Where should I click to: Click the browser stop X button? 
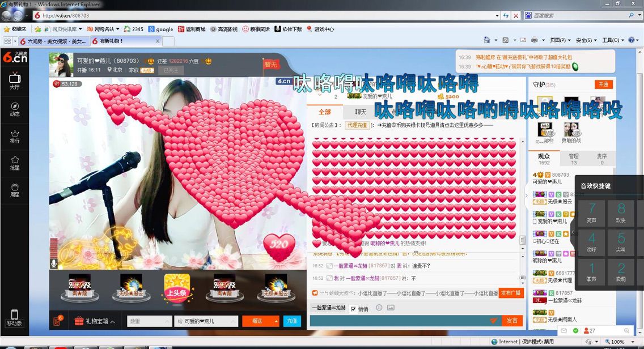(x=516, y=16)
